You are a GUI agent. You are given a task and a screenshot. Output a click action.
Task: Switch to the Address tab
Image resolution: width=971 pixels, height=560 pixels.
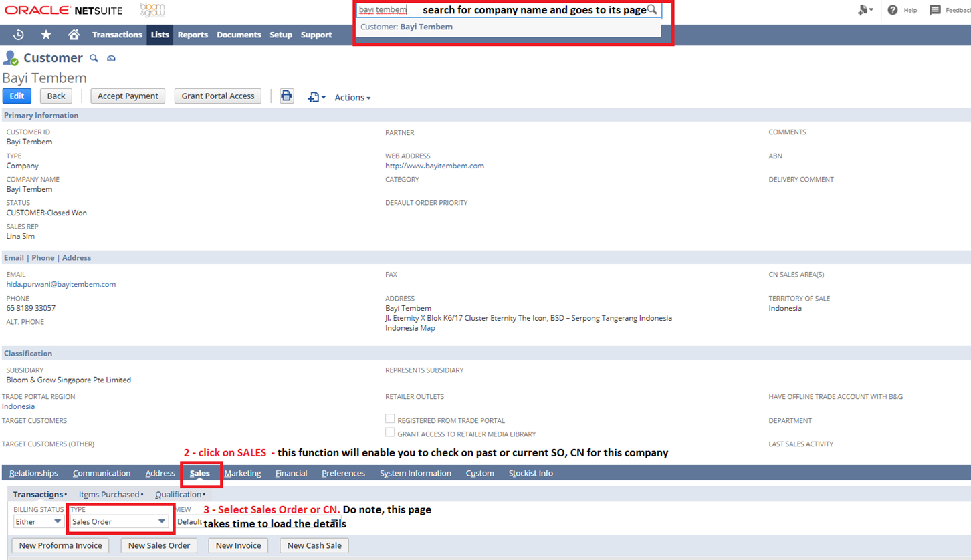[160, 473]
